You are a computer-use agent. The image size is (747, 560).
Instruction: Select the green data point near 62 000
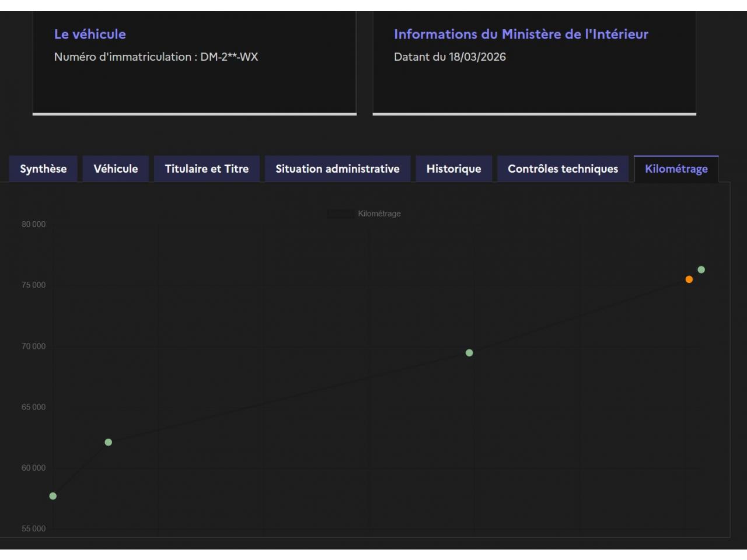click(108, 442)
